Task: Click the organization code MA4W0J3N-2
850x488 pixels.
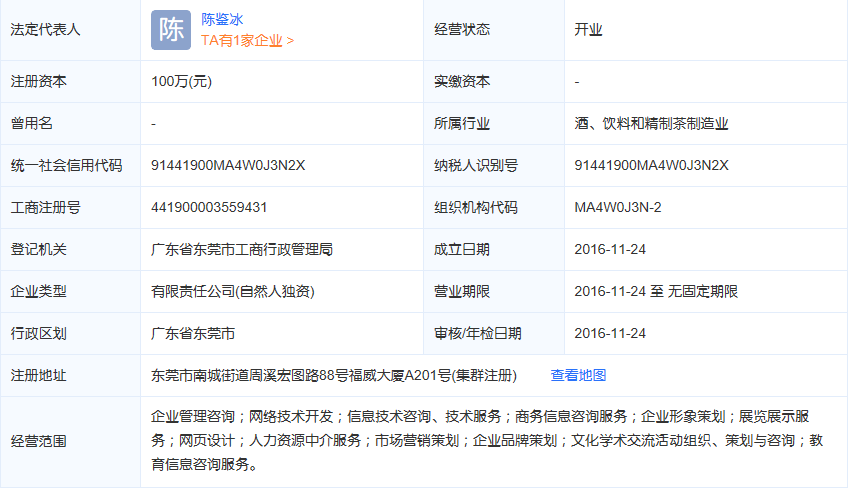Action: 618,207
